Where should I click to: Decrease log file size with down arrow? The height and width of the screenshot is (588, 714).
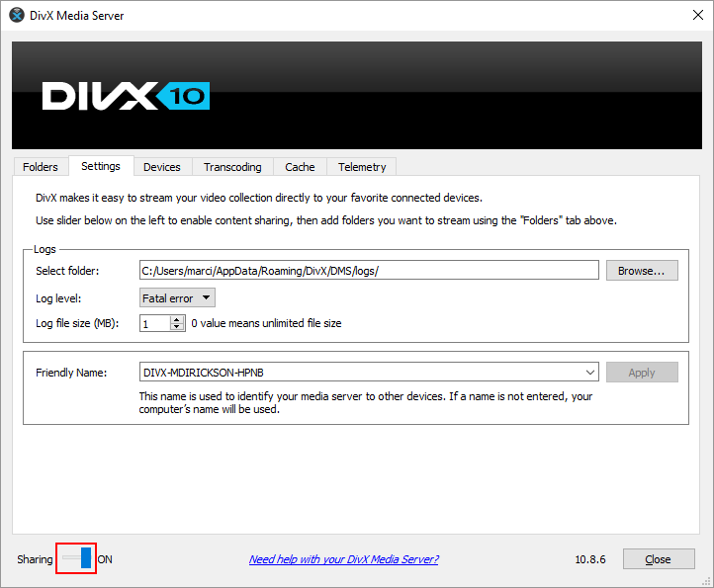tap(177, 327)
